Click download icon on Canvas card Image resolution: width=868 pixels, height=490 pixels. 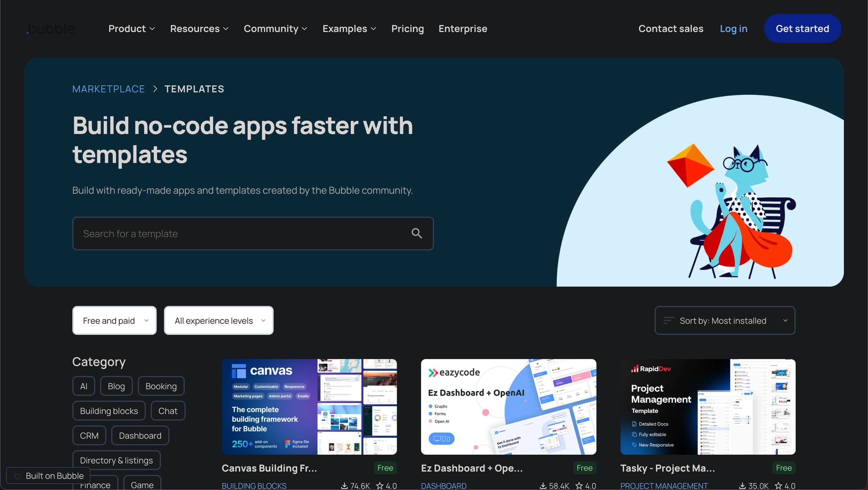[345, 486]
